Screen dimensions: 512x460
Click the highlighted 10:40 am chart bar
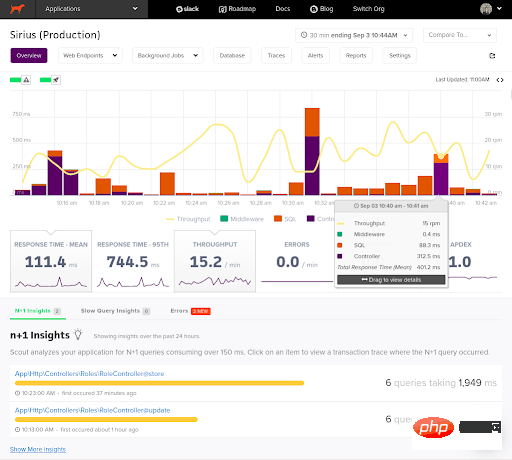tap(441, 174)
